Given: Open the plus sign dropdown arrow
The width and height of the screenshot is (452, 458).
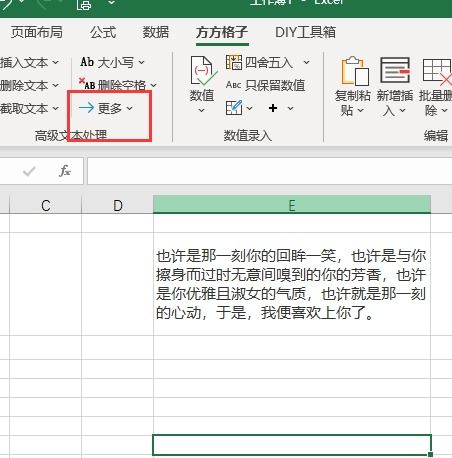Looking at the screenshot, I should coord(291,108).
